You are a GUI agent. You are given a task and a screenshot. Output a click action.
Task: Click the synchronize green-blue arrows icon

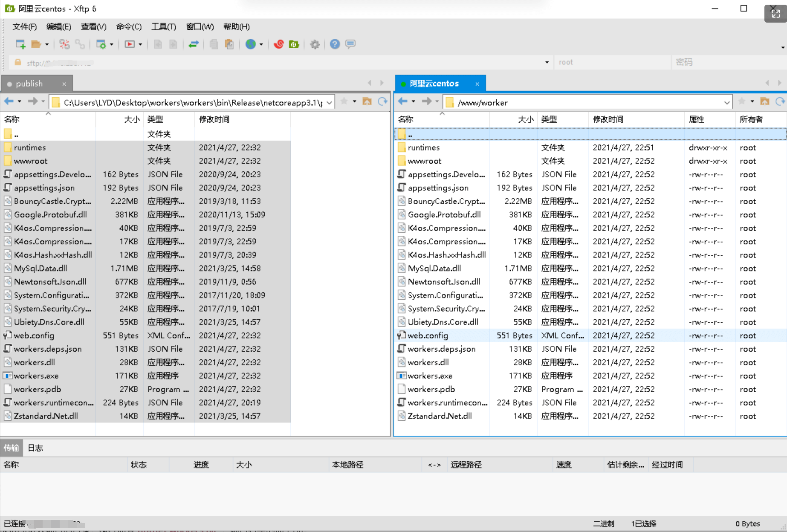point(194,44)
